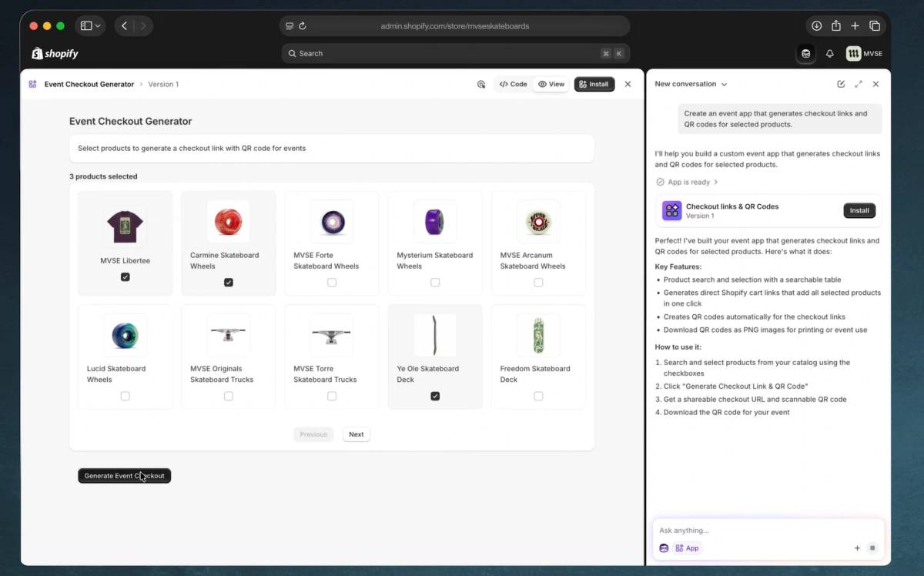This screenshot has width=924, height=576.
Task: Check MVSE Forte Skateboard Wheels checkbox
Action: 332,283
